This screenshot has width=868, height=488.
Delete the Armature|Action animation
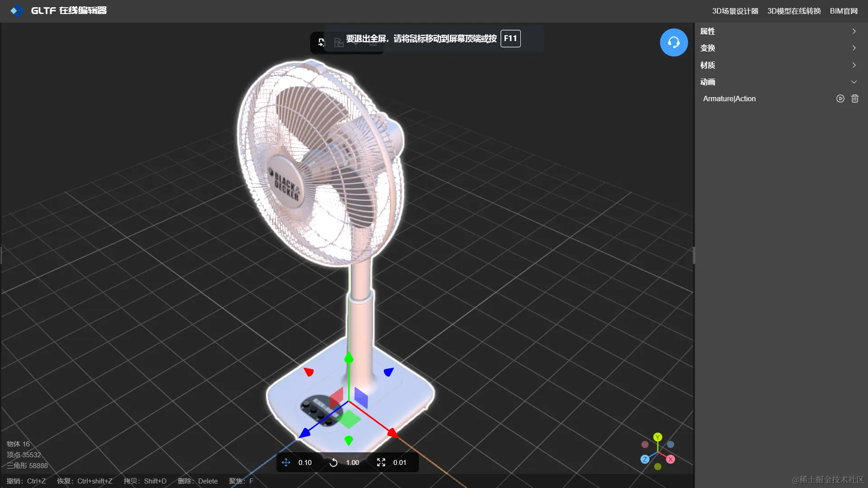click(x=854, y=99)
